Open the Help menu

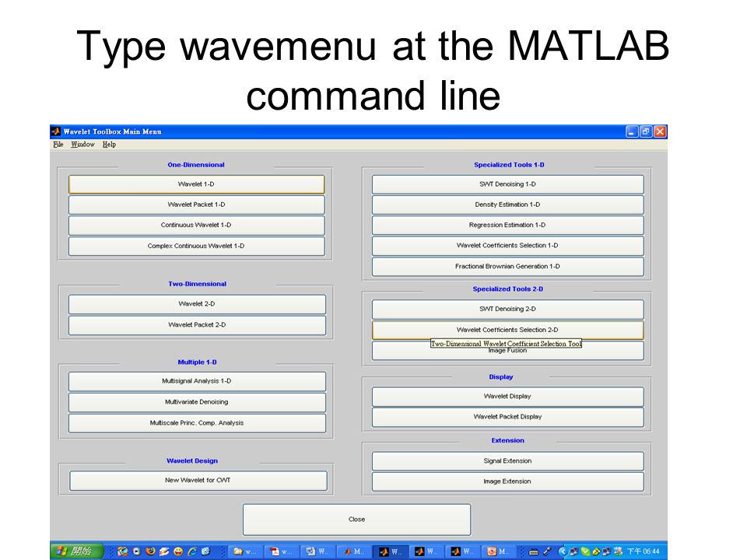point(109,145)
